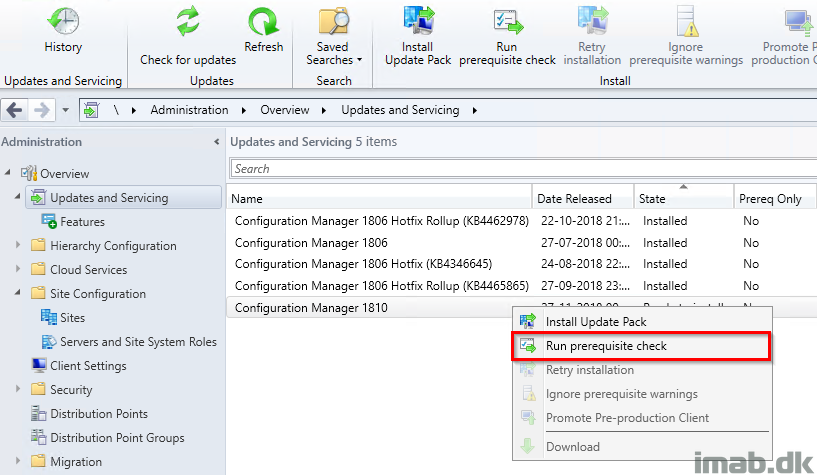Choose Run prerequisite check in context menu

tap(642, 346)
